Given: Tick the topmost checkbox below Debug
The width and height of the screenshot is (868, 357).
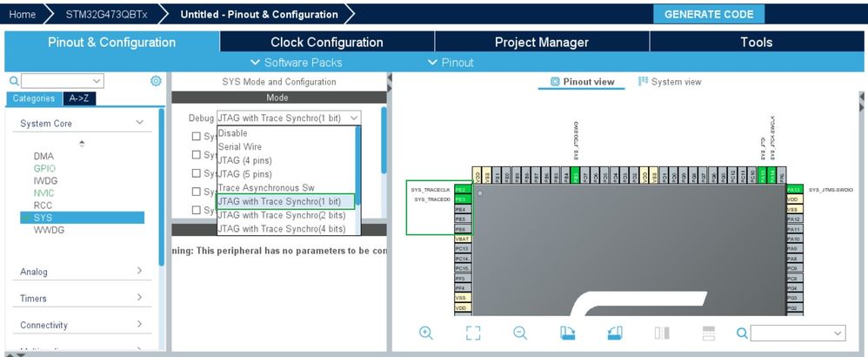Looking at the screenshot, I should click(x=196, y=136).
